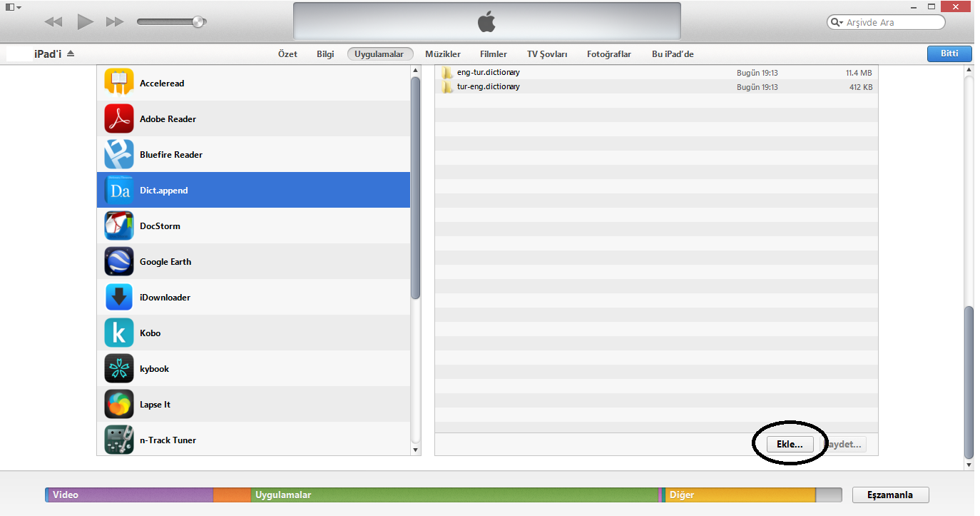Click the n-Track Tuner label
980x516 pixels.
pyautogui.click(x=168, y=440)
